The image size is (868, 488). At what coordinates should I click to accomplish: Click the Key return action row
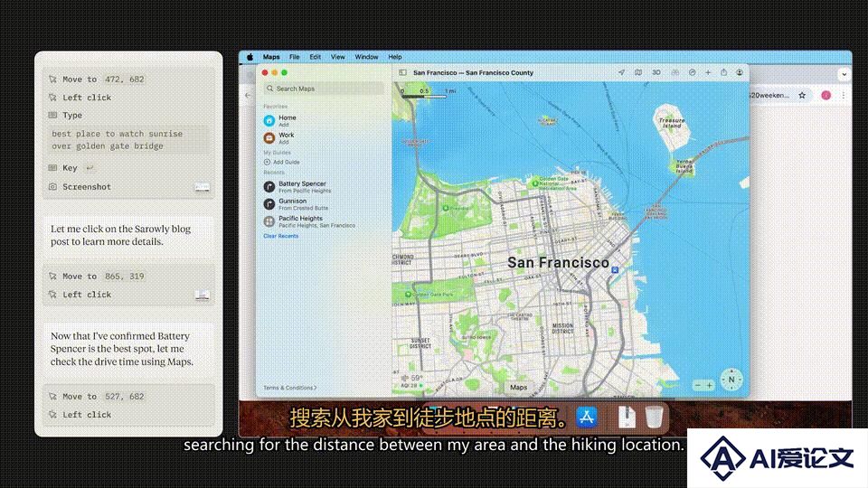coord(71,168)
